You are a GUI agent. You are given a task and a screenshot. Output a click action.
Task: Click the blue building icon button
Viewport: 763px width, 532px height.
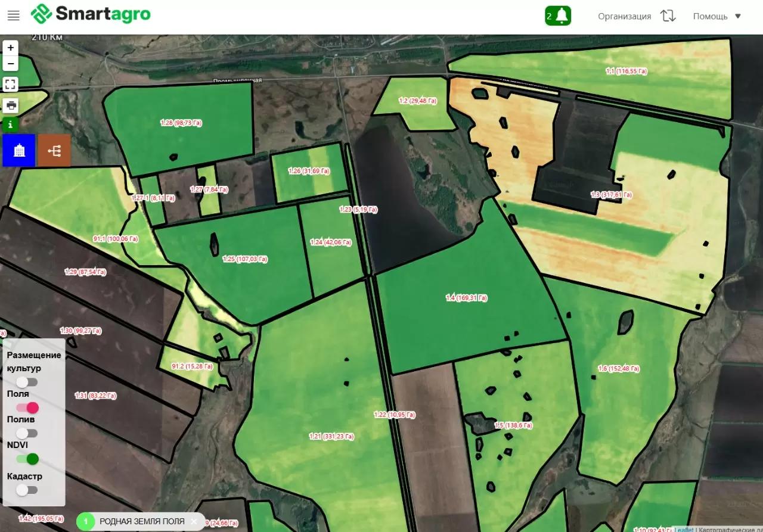pyautogui.click(x=19, y=150)
